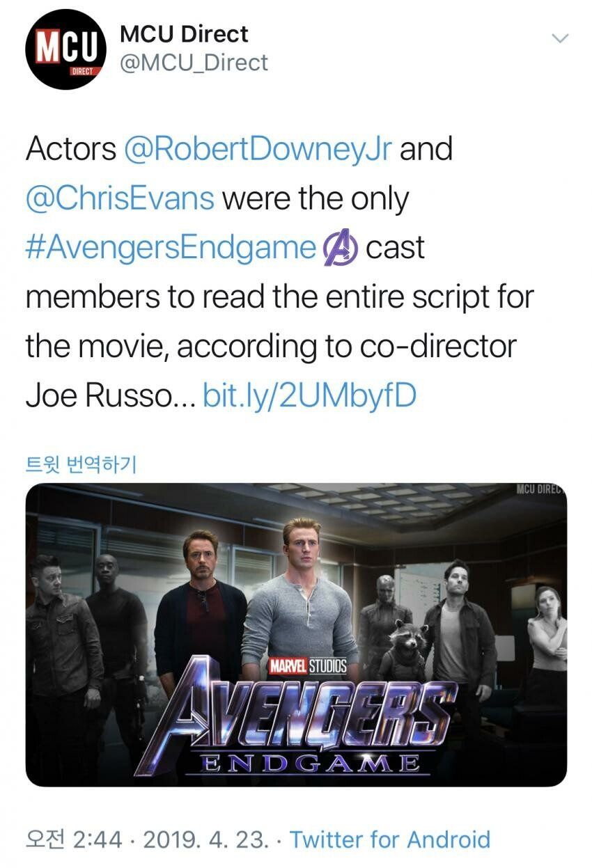Open the @MCU_Direct handle
This screenshot has width=592, height=868.
(x=194, y=63)
